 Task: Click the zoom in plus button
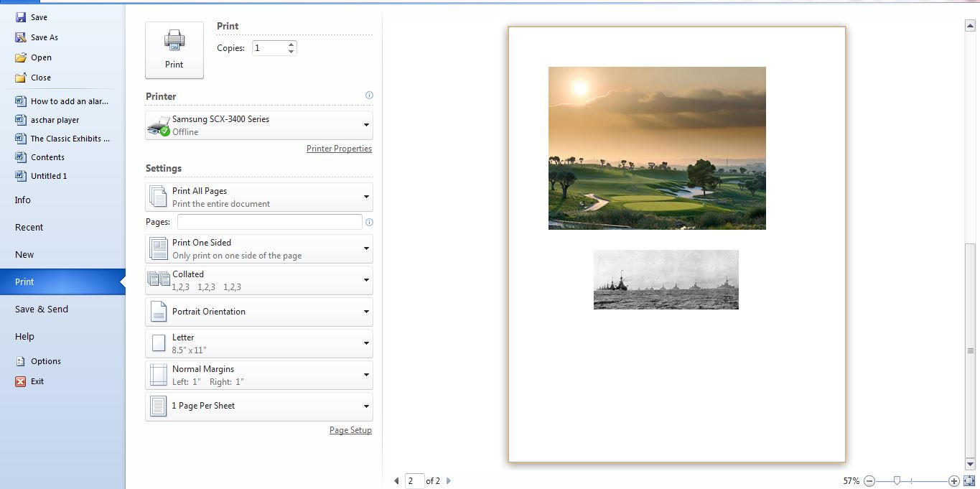[x=953, y=481]
